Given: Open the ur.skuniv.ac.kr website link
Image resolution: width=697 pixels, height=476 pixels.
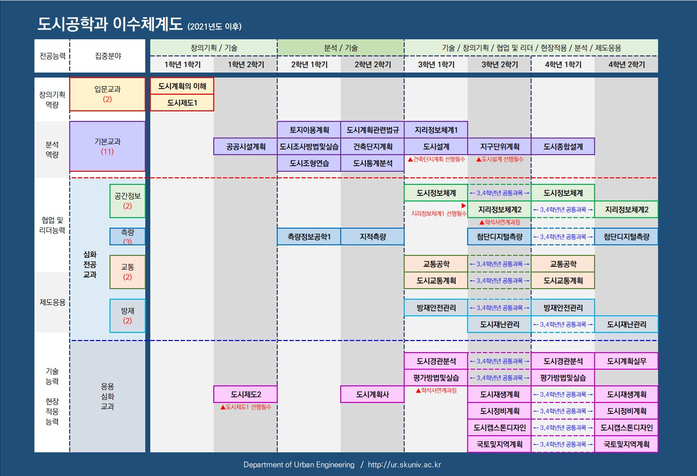Looking at the screenshot, I should tap(412, 465).
